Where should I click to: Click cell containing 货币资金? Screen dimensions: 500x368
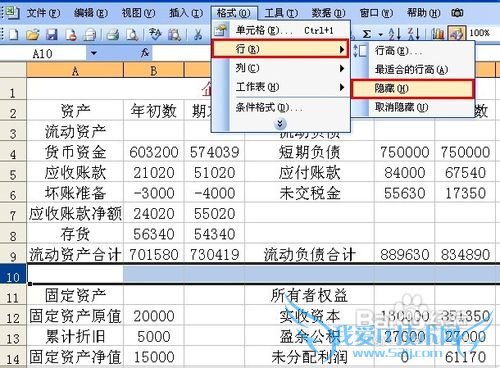75,152
